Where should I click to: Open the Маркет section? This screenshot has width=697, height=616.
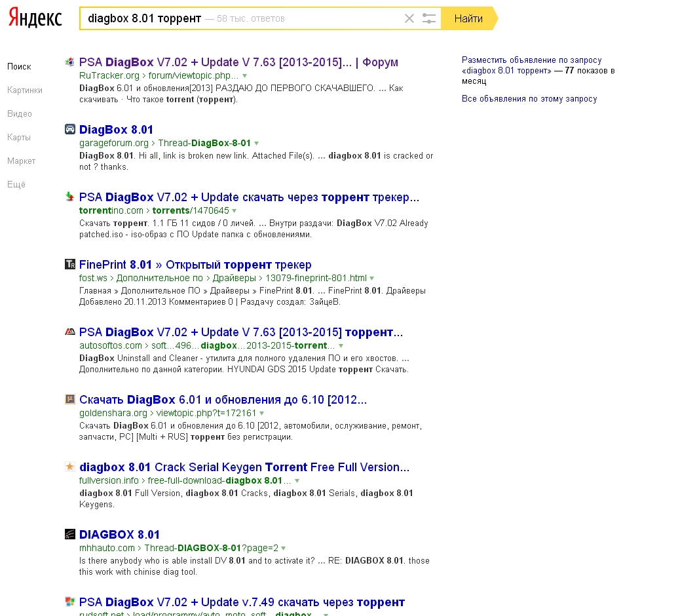pyautogui.click(x=22, y=161)
